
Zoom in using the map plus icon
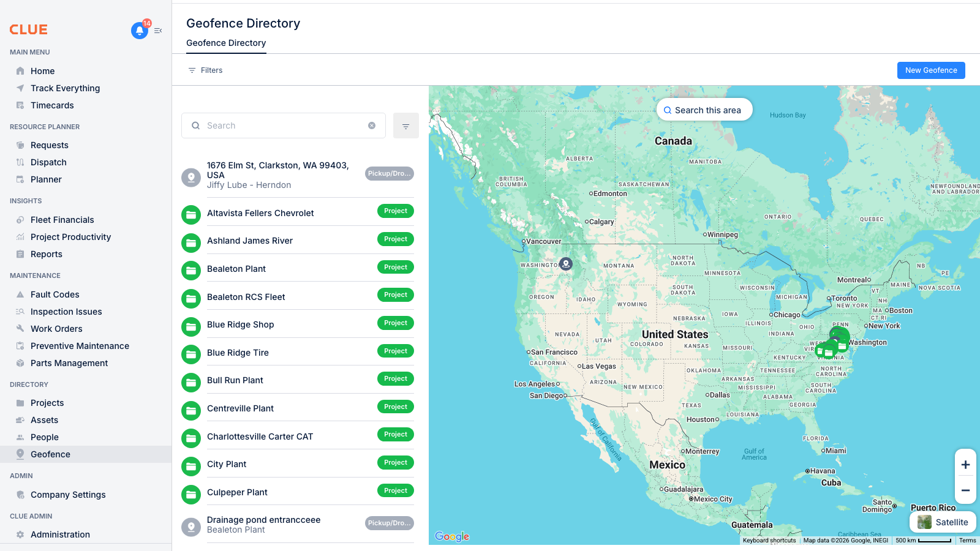pyautogui.click(x=965, y=465)
